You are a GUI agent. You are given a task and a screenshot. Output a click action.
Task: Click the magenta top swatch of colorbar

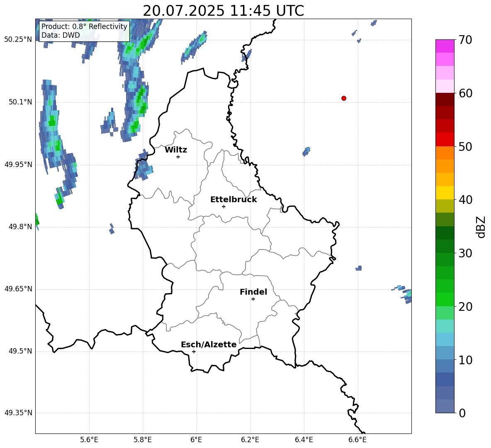445,46
